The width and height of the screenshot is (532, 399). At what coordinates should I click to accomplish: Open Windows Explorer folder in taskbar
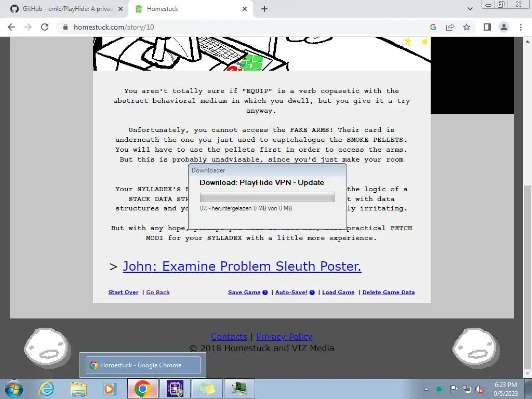pyautogui.click(x=78, y=389)
